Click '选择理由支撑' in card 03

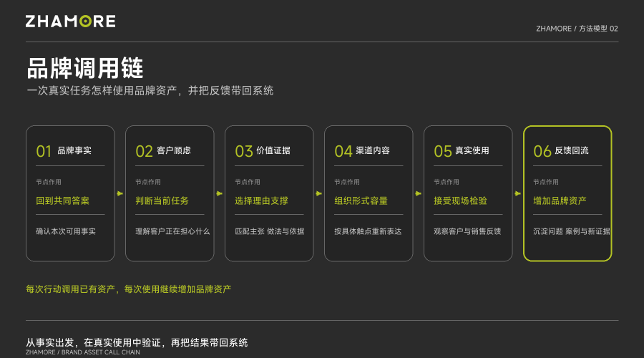[261, 201]
